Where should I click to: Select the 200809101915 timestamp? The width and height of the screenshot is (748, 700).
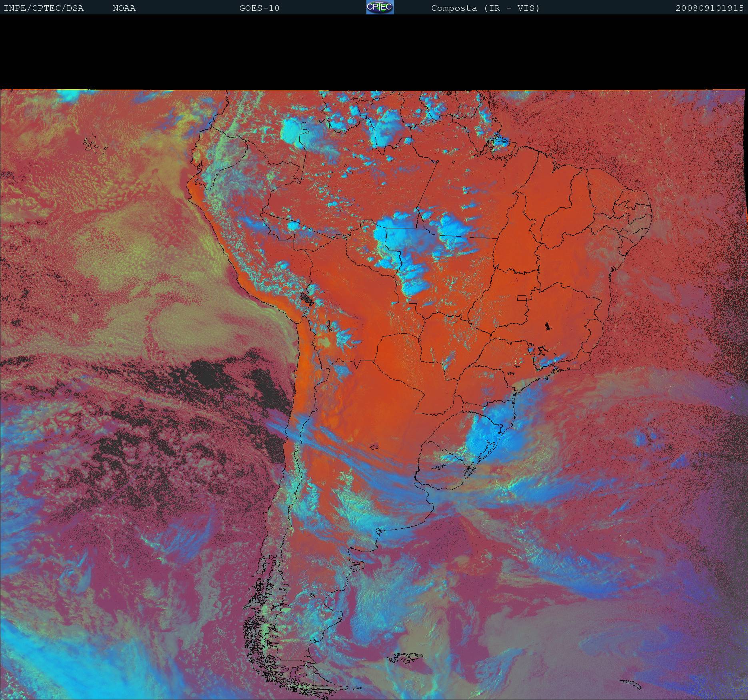click(709, 8)
